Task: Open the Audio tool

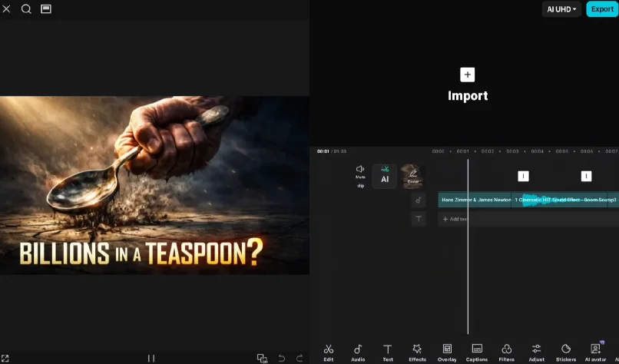Action: (x=358, y=352)
